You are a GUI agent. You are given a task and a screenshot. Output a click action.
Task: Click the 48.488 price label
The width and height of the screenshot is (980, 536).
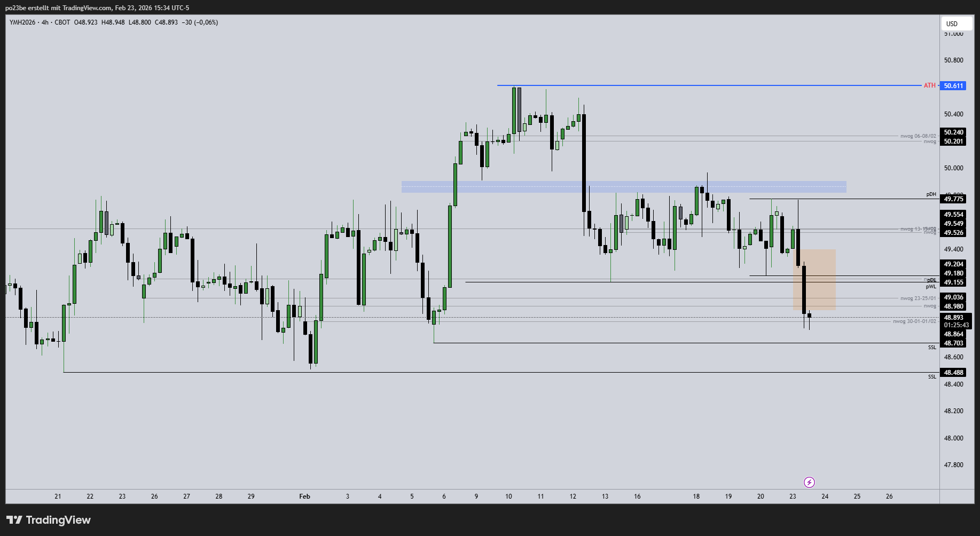tap(953, 373)
